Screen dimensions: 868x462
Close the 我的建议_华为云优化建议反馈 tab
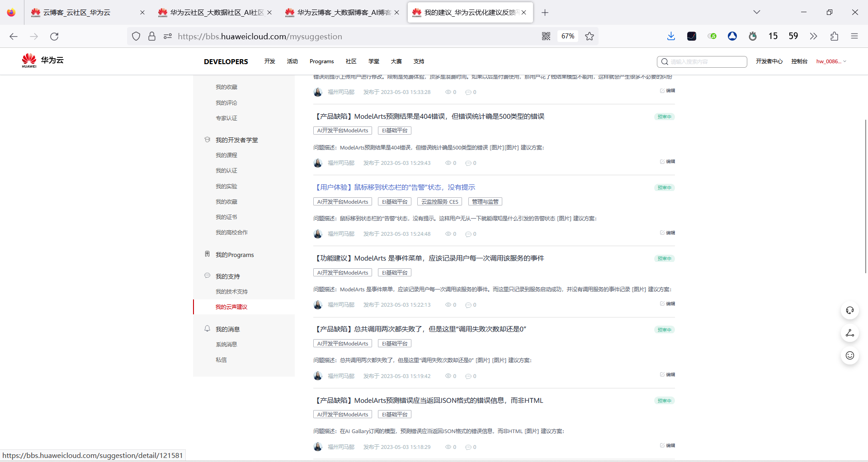tap(524, 13)
